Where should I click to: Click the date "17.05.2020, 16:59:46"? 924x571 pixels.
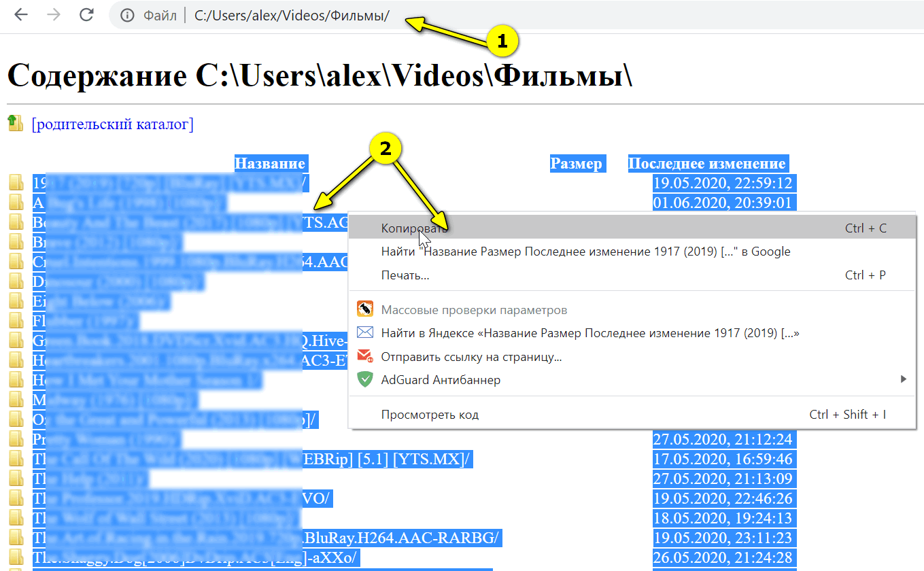723,460
